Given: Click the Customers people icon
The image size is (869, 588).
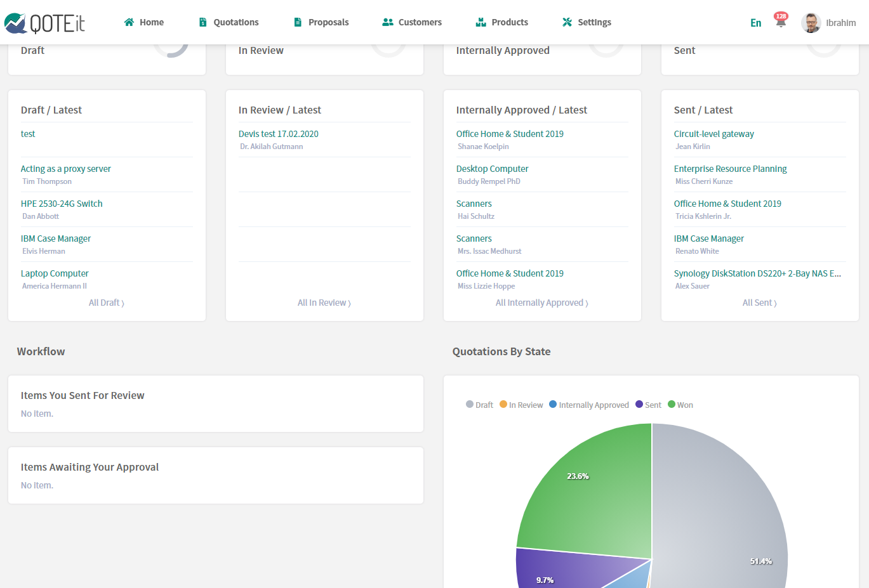Looking at the screenshot, I should pyautogui.click(x=388, y=22).
